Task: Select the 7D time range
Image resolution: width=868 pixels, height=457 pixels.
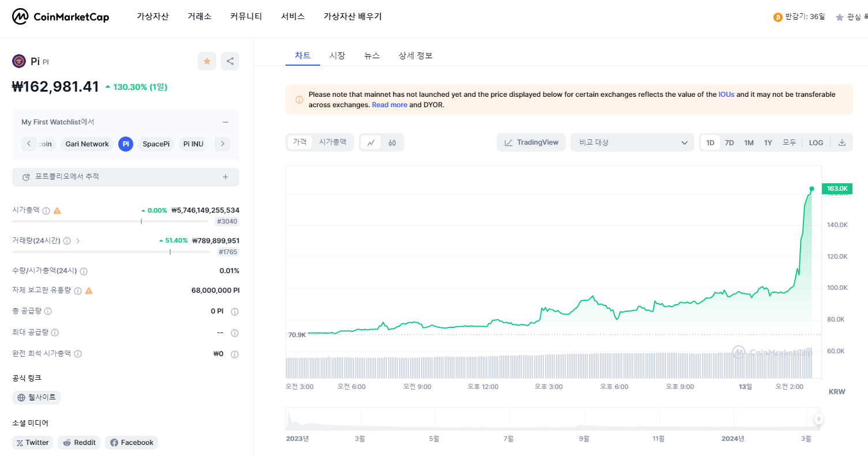Action: click(729, 142)
